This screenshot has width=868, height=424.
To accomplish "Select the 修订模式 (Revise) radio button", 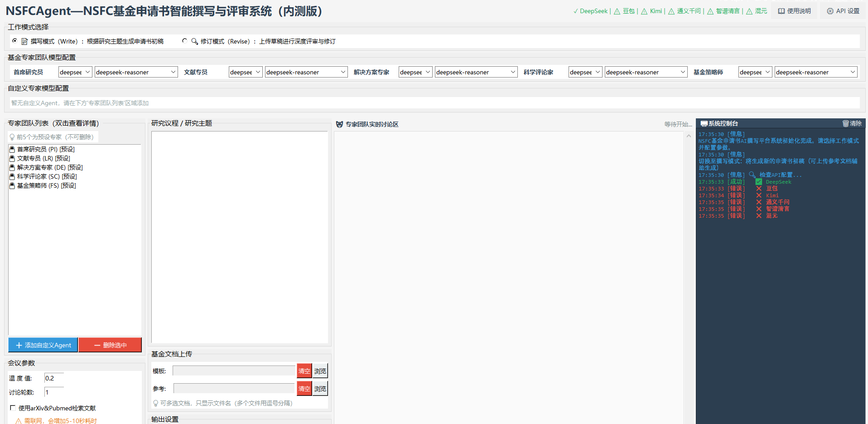I will (x=184, y=41).
